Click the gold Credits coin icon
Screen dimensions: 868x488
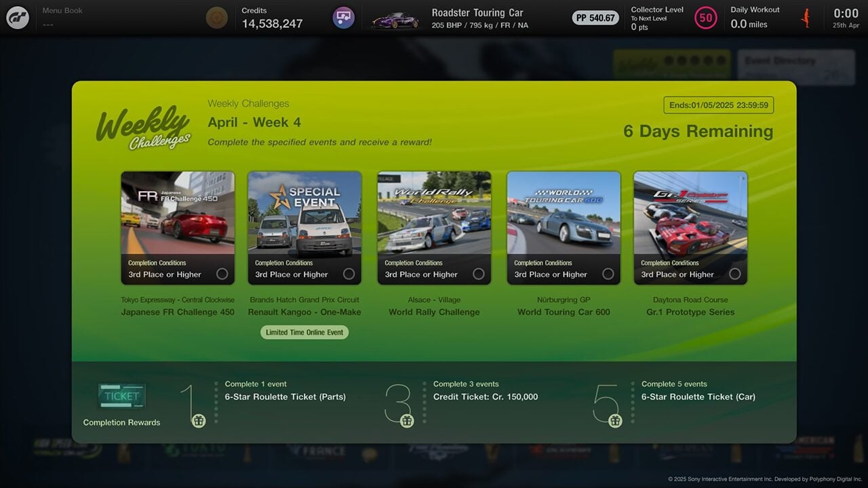pyautogui.click(x=217, y=18)
